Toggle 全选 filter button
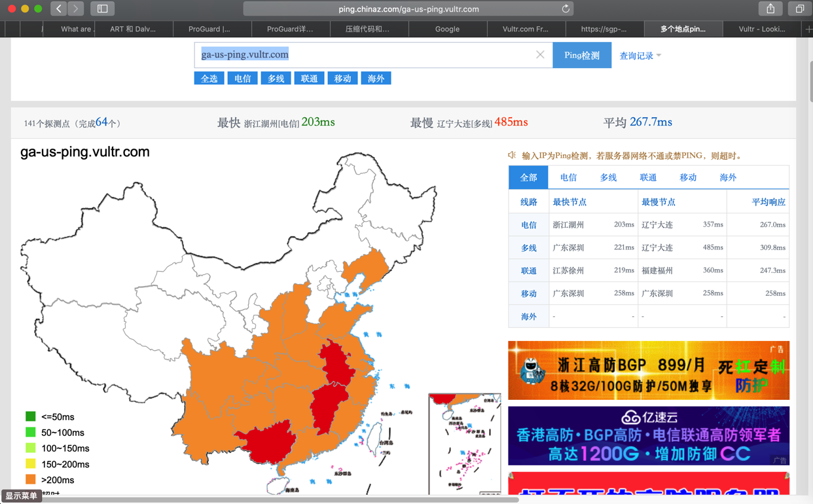The height and width of the screenshot is (504, 813). pyautogui.click(x=209, y=78)
